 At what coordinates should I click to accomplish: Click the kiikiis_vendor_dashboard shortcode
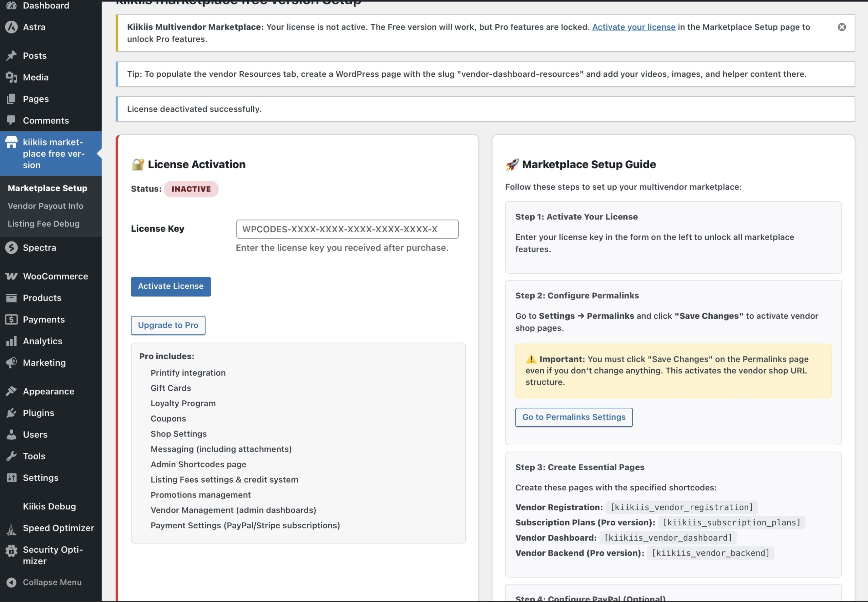[x=668, y=538]
